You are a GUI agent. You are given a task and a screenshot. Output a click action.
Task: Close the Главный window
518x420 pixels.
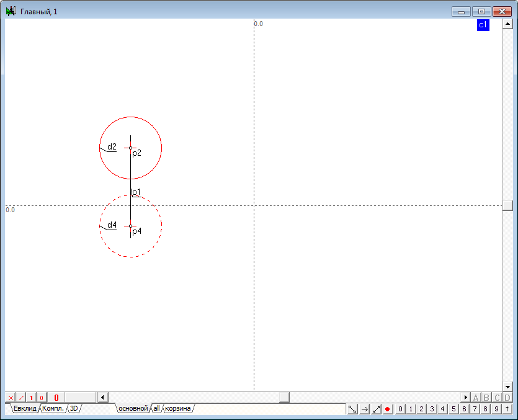[x=502, y=12]
